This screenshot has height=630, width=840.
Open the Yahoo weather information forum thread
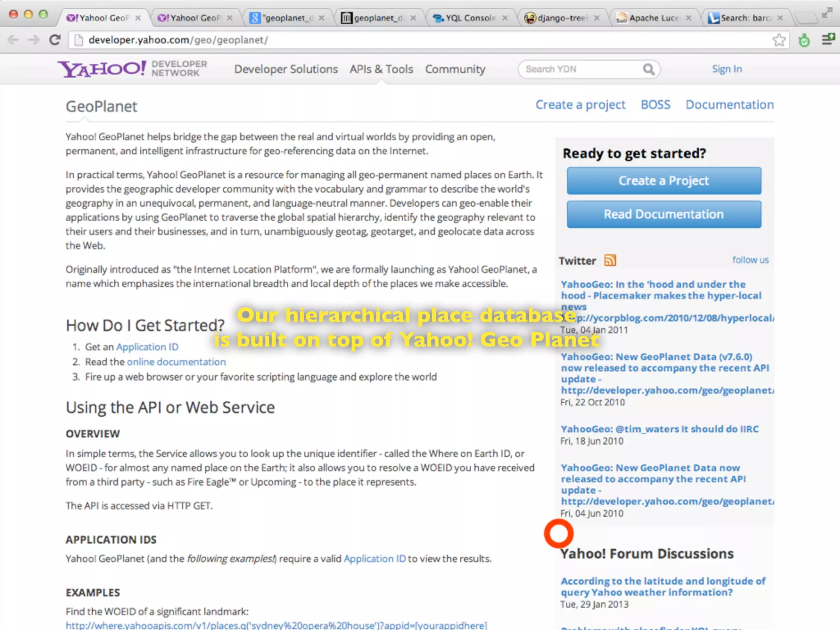663,587
